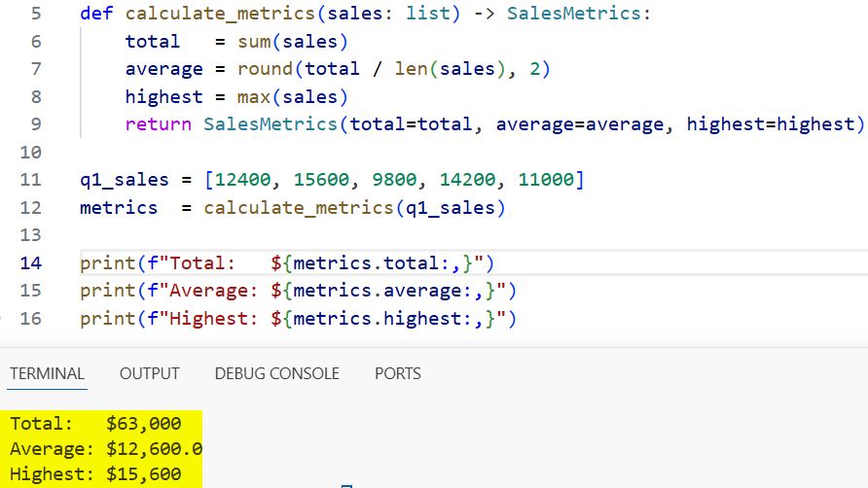Click 'metrics.average' in line 15 print statement
This screenshot has width=868, height=488.
coord(378,291)
